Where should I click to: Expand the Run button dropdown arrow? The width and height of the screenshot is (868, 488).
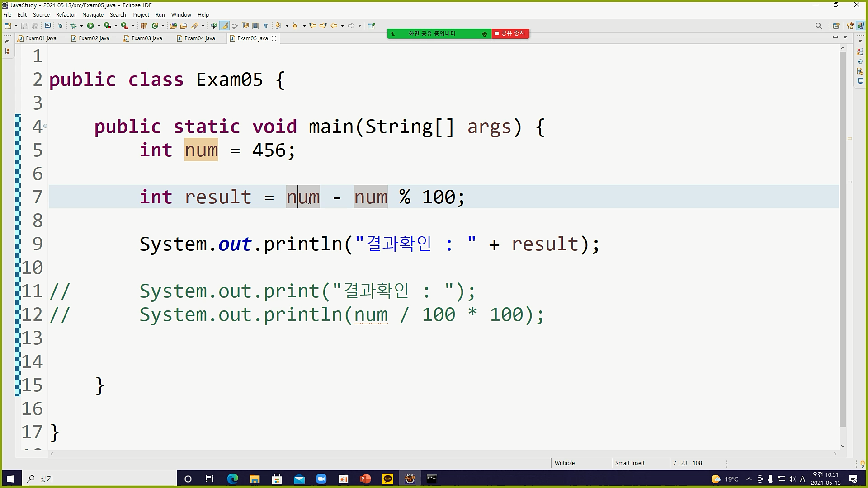[x=99, y=26]
